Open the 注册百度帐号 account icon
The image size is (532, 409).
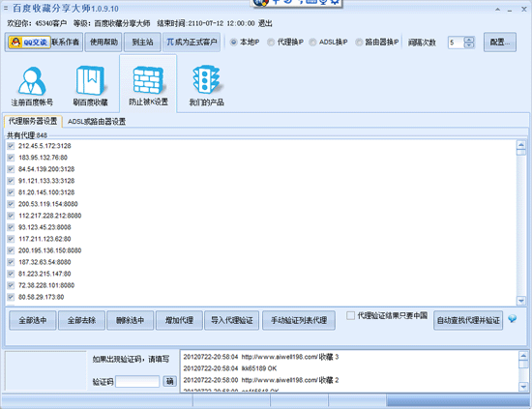pos(32,80)
